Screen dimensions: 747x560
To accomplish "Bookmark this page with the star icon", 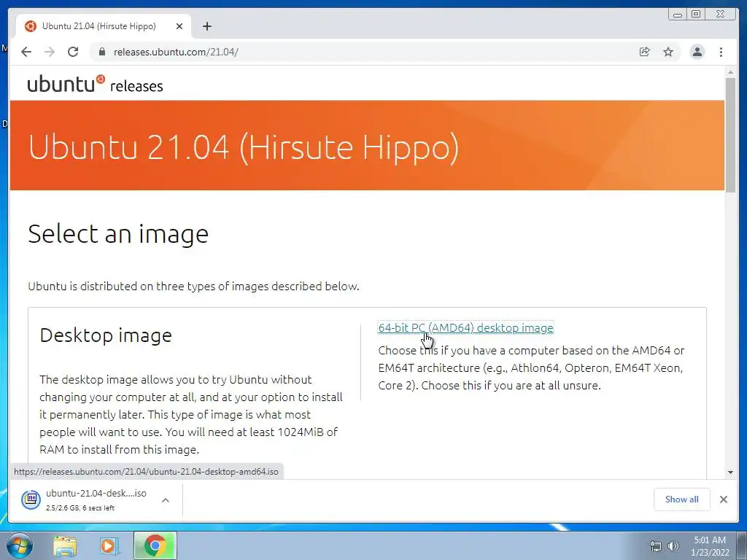I will coord(668,52).
